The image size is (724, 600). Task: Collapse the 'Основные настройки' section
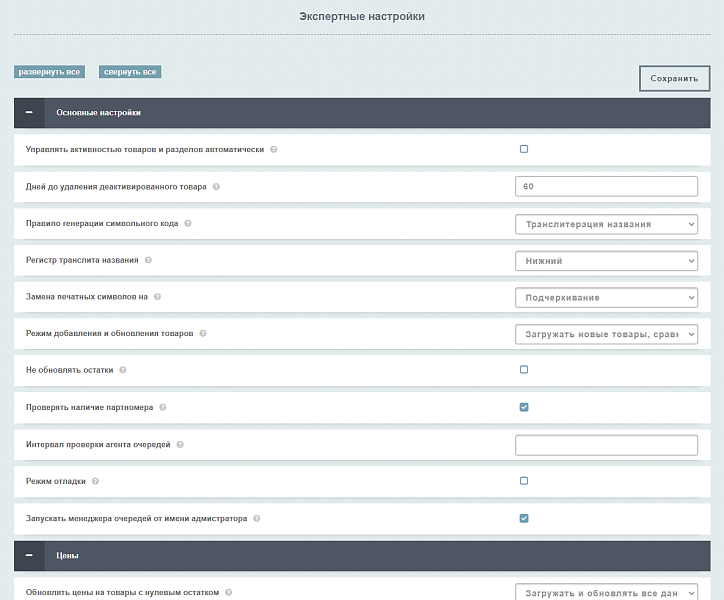(29, 113)
